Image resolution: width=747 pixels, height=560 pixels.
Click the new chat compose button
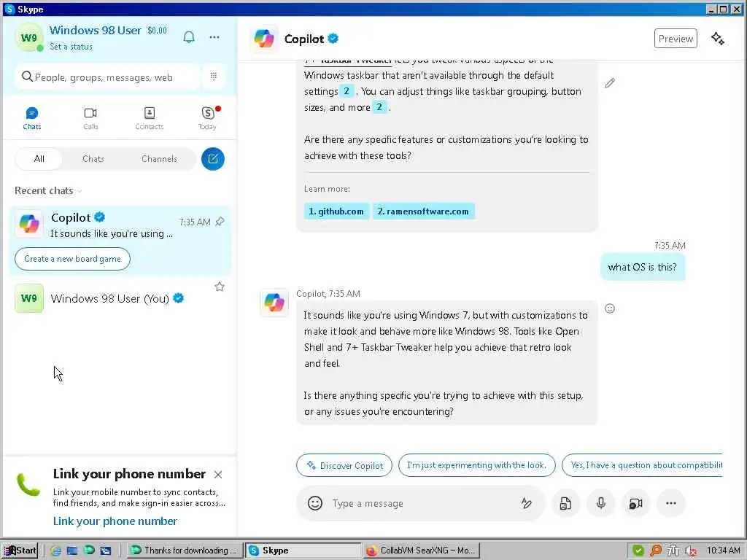click(212, 158)
